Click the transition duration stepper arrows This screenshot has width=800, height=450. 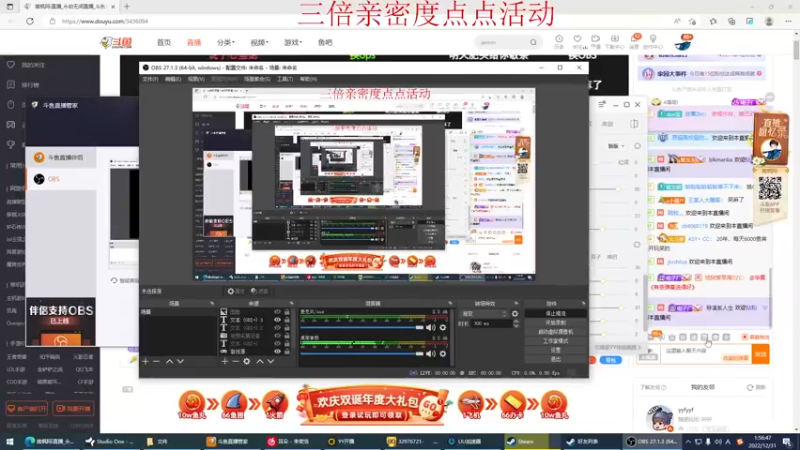[516, 323]
